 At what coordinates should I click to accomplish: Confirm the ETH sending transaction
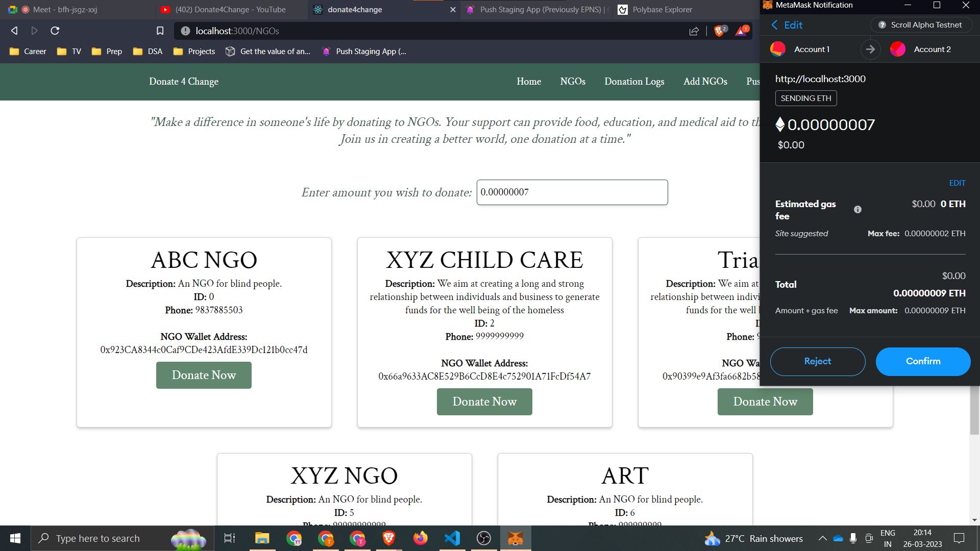pos(923,361)
